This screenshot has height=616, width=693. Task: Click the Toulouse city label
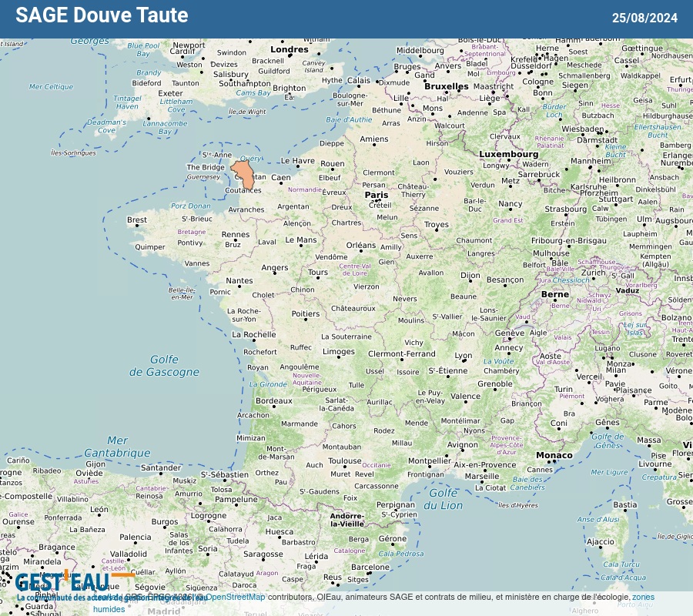tap(345, 462)
